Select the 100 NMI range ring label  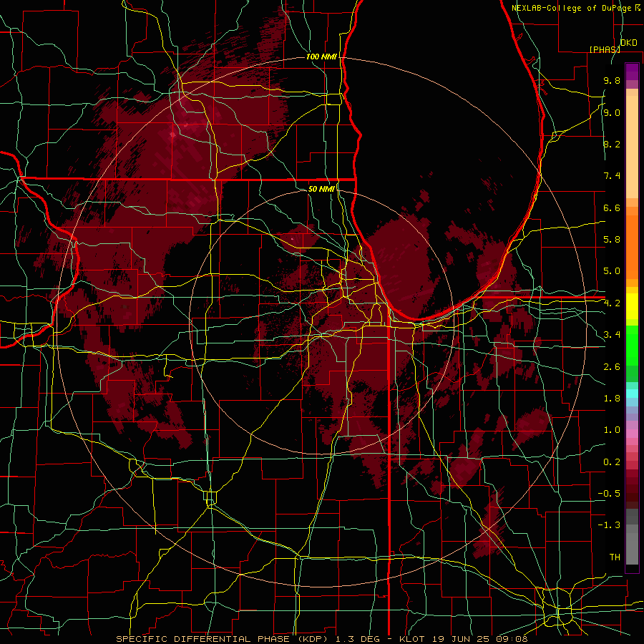tap(321, 57)
